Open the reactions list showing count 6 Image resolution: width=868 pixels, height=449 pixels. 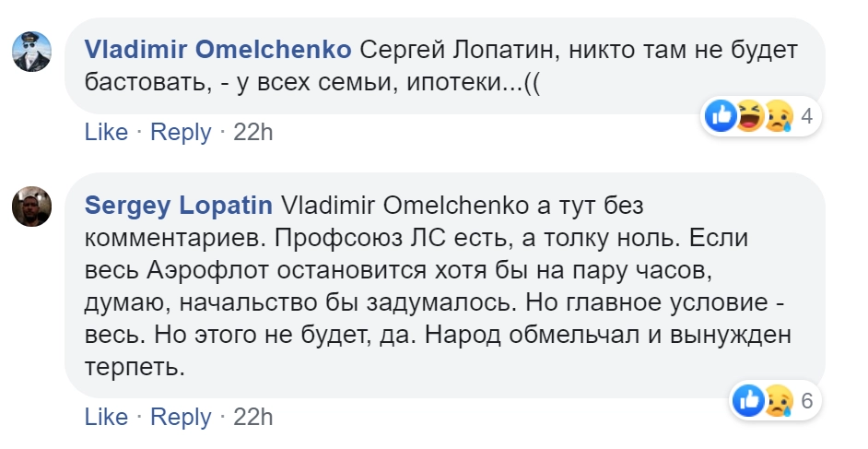pyautogui.click(x=806, y=401)
